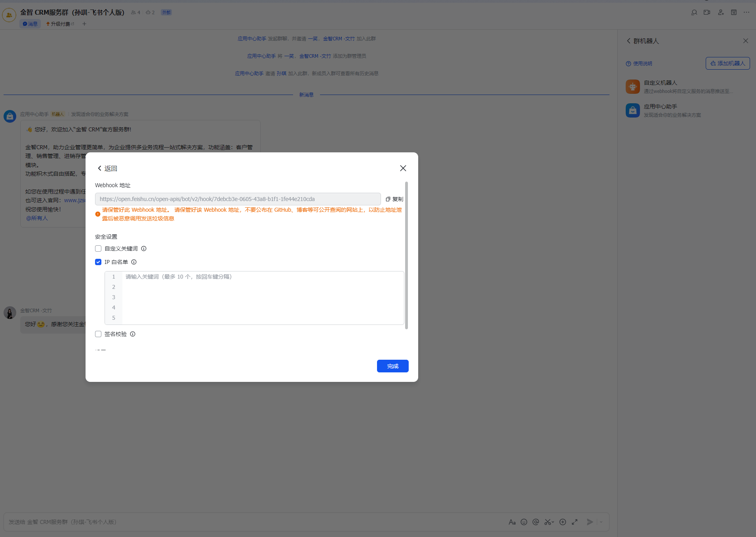The width and height of the screenshot is (756, 537).
Task: Open the emoji picker
Action: (524, 522)
